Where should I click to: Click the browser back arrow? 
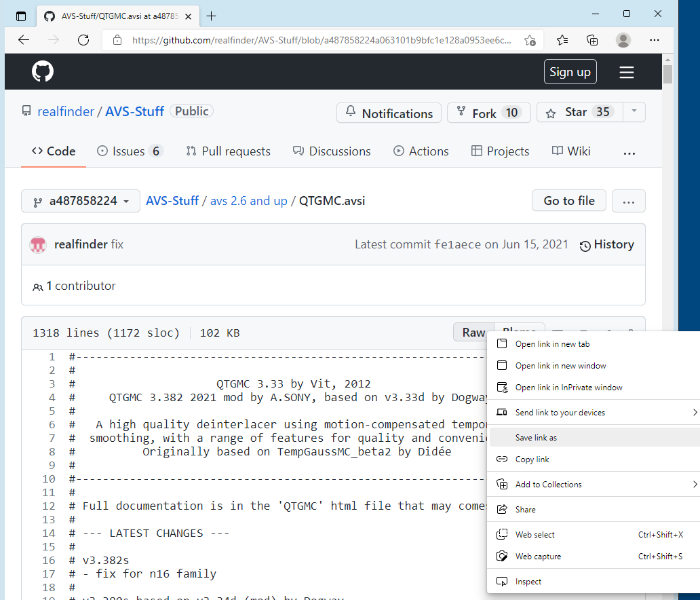click(24, 40)
